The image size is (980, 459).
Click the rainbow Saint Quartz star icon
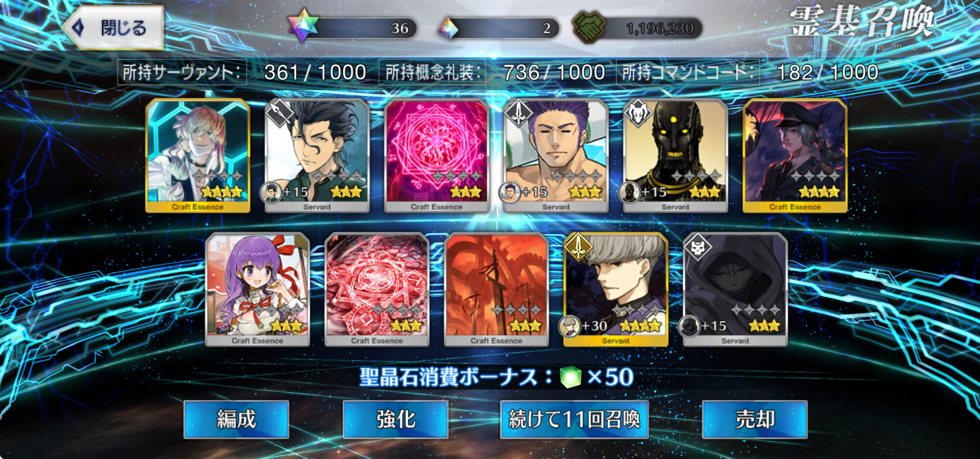(303, 25)
